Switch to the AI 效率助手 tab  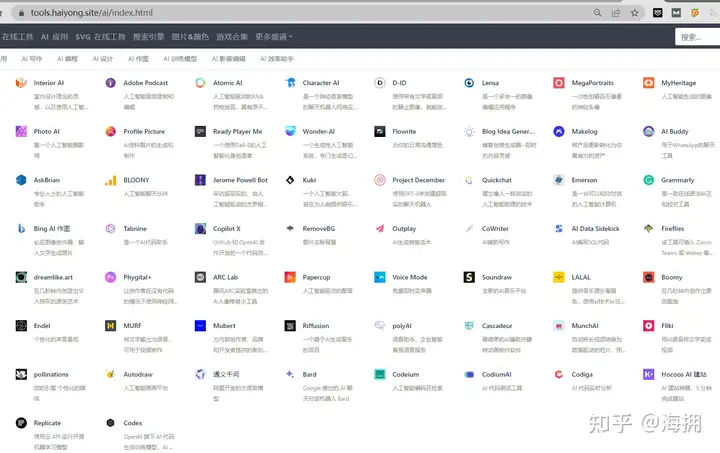(x=277, y=59)
